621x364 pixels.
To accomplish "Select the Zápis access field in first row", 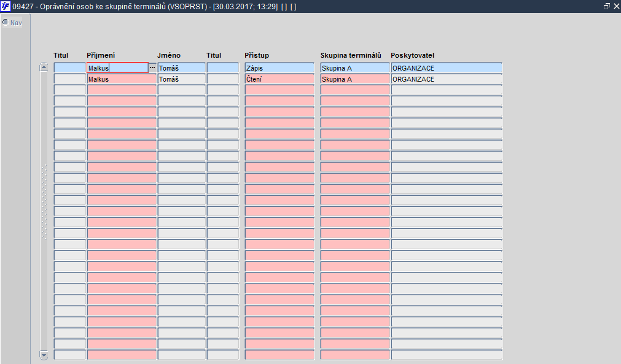I will pos(279,68).
